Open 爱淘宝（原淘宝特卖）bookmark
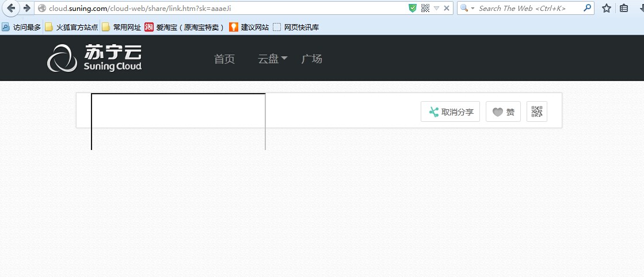644x277 pixels. (184, 28)
